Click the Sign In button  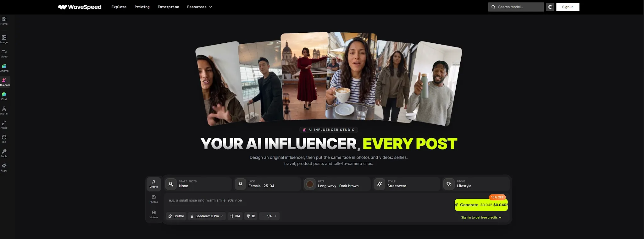coord(568,7)
